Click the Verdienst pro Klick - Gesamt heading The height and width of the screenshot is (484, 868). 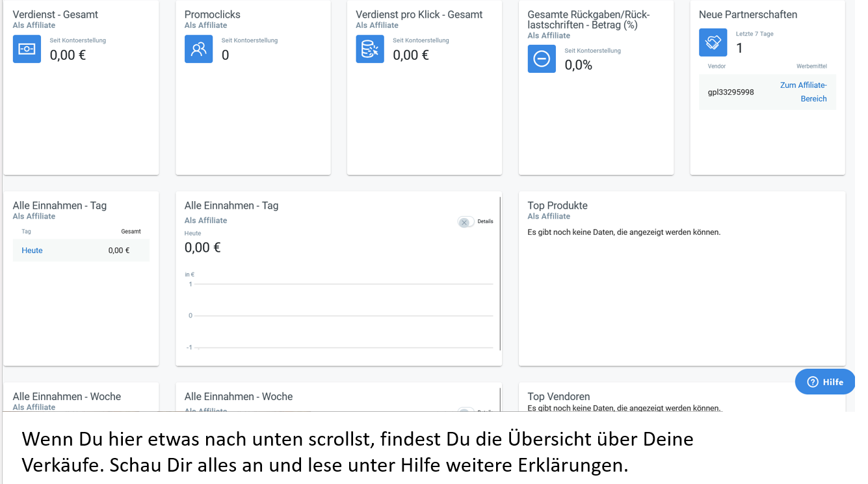419,14
